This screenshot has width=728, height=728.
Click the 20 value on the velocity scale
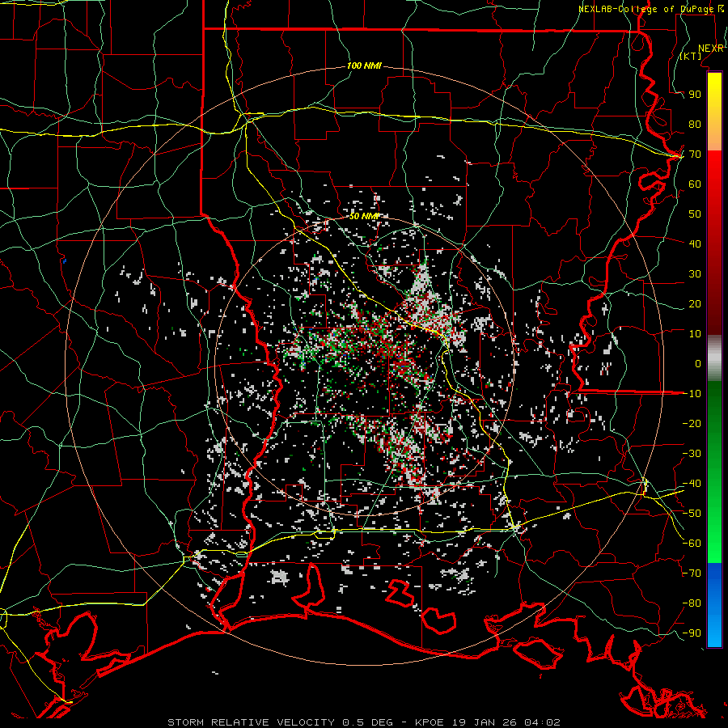695,304
